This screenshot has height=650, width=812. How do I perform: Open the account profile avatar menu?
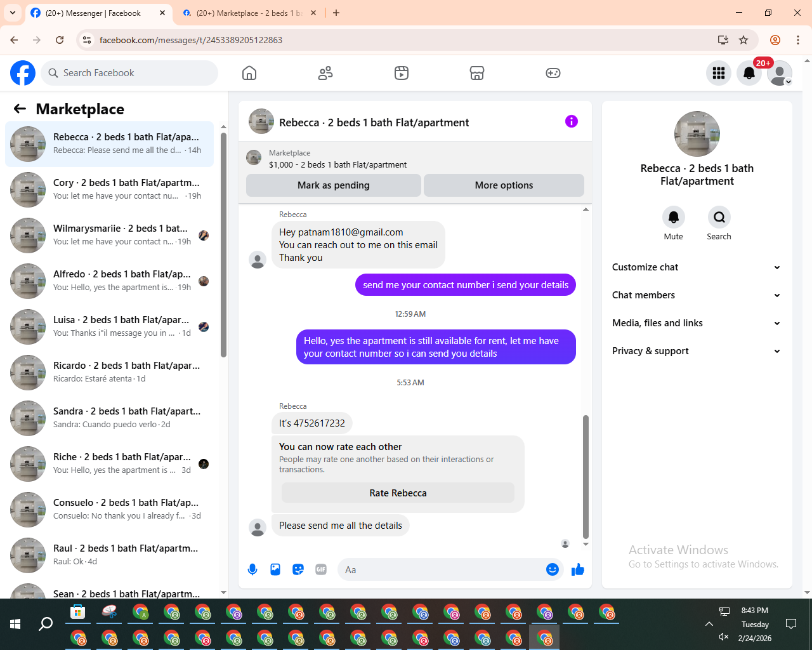(780, 73)
